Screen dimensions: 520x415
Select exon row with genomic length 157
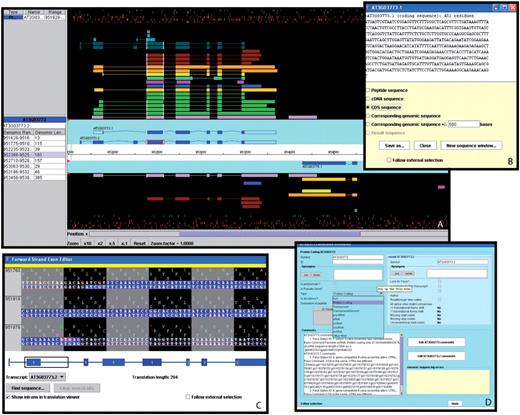tap(35, 160)
